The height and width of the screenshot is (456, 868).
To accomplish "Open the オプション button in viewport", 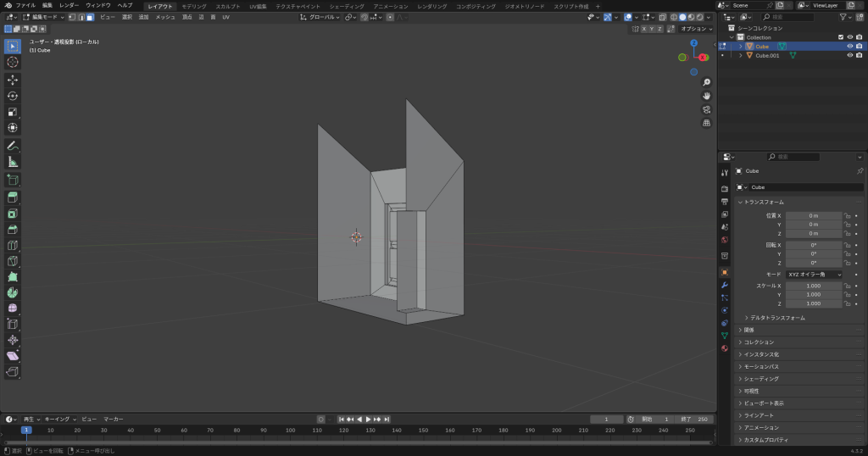I will coord(696,28).
